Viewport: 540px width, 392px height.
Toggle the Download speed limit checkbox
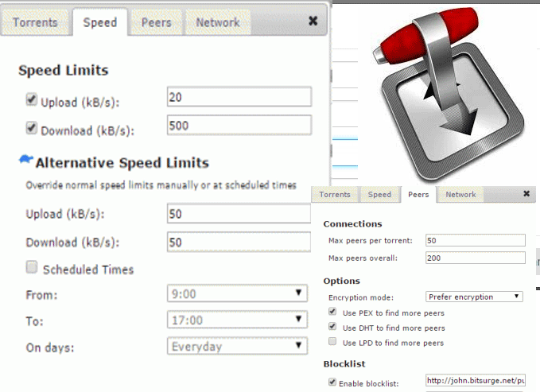pyautogui.click(x=32, y=128)
